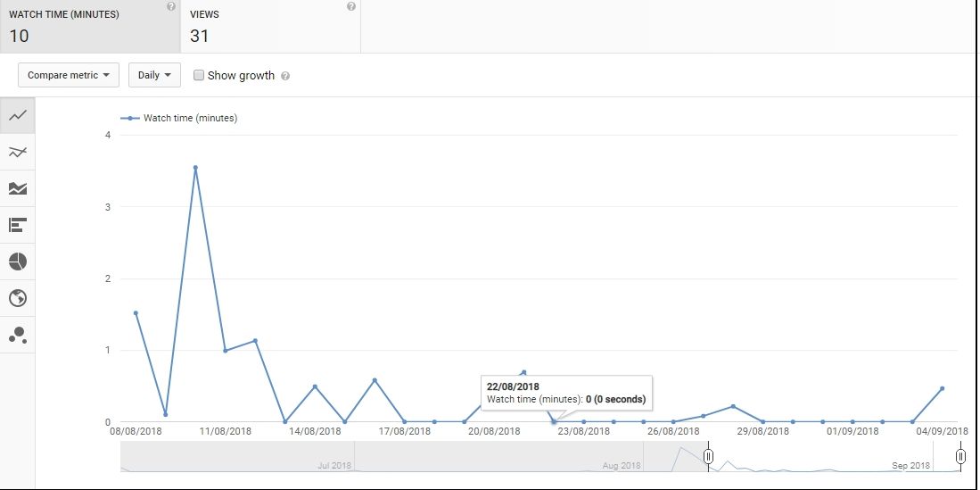
Task: Click the 20/08/2018 axis label
Action: pos(494,431)
